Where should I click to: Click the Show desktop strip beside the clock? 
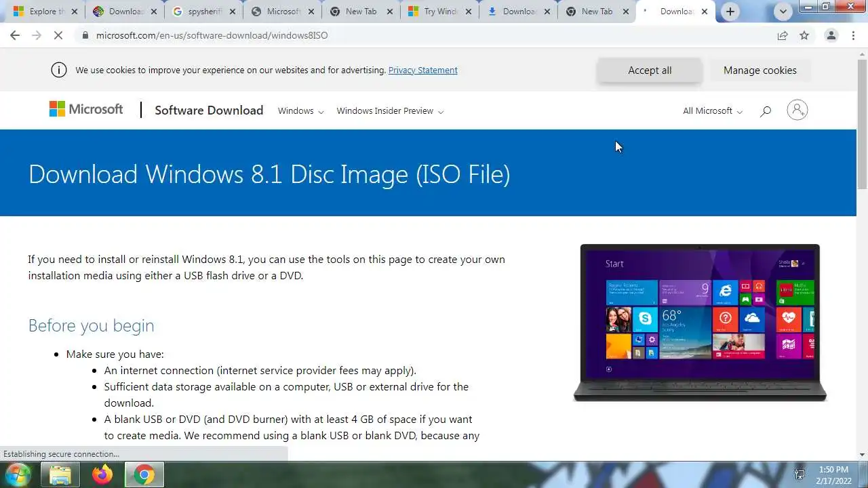(864, 474)
